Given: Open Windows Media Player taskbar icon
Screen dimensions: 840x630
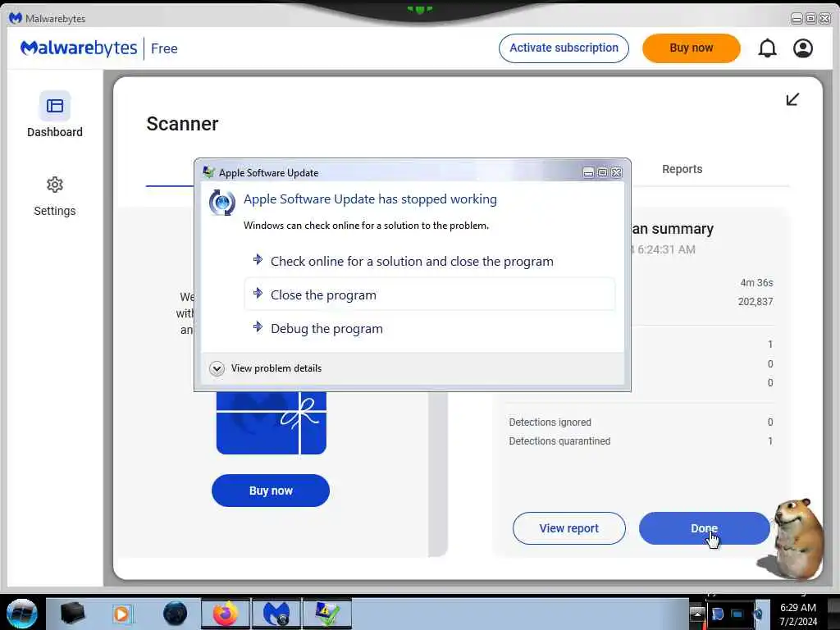Looking at the screenshot, I should (121, 614).
